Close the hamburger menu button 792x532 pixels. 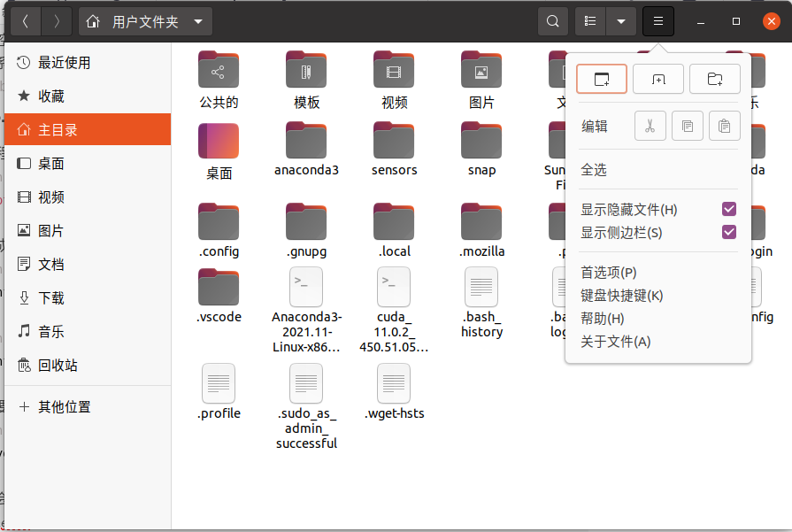(x=658, y=21)
